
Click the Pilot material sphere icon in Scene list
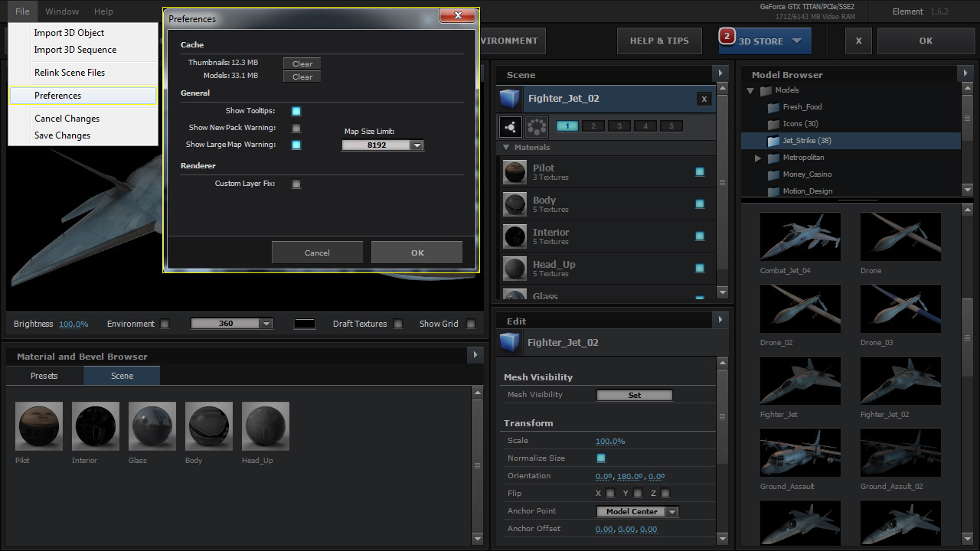click(514, 172)
